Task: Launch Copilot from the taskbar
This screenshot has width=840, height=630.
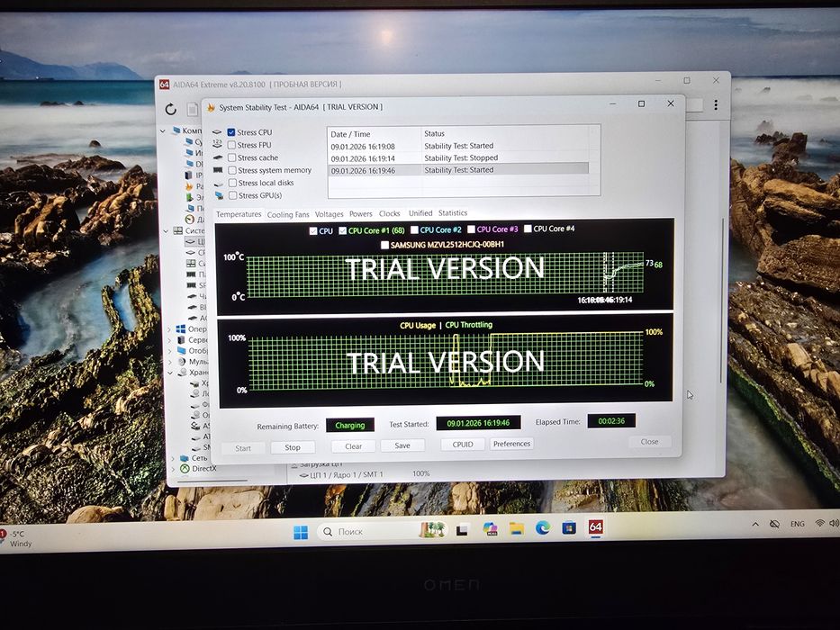Action: pyautogui.click(x=490, y=529)
